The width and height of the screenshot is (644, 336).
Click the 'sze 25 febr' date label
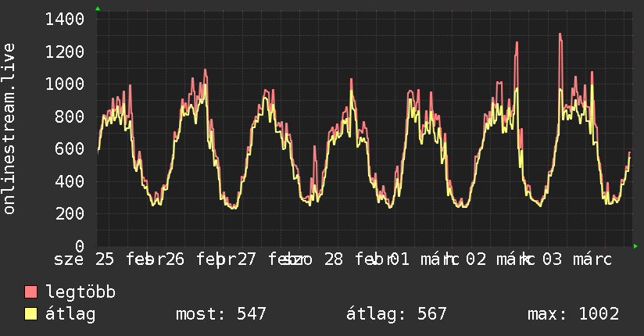(104, 259)
